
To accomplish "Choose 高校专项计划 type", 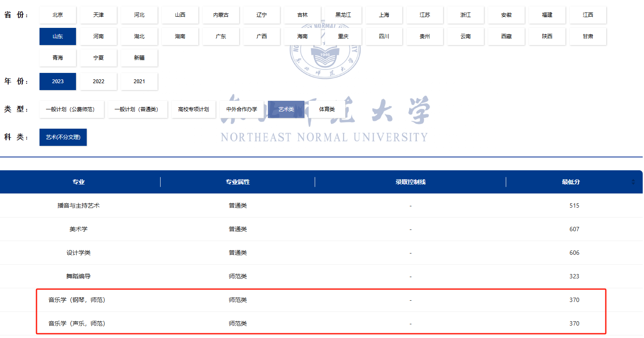I will click(x=193, y=109).
